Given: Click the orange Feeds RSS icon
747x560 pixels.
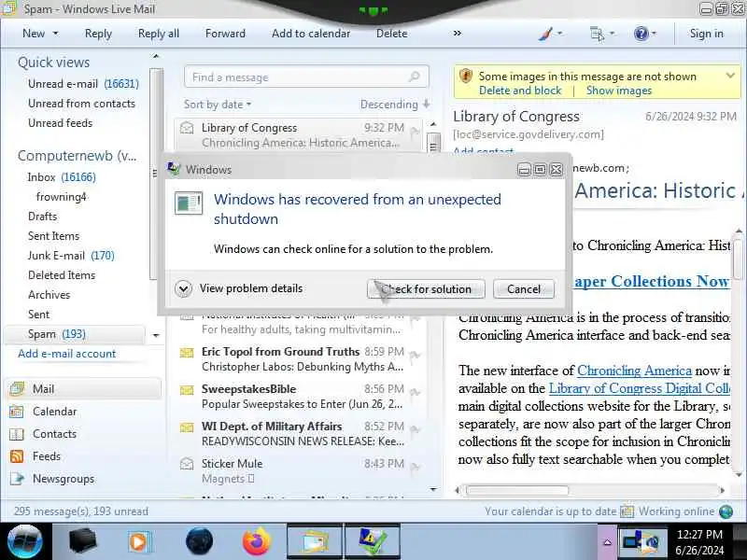Looking at the screenshot, I should point(17,456).
